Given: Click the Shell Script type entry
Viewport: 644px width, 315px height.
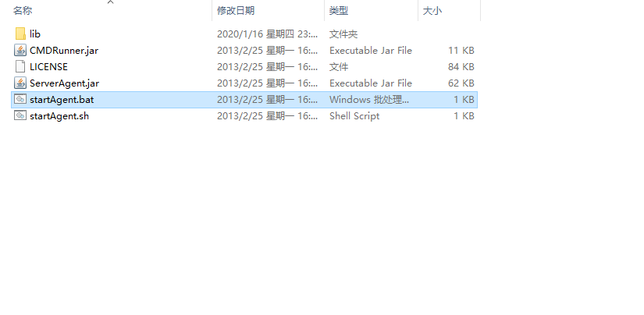Looking at the screenshot, I should [x=354, y=116].
